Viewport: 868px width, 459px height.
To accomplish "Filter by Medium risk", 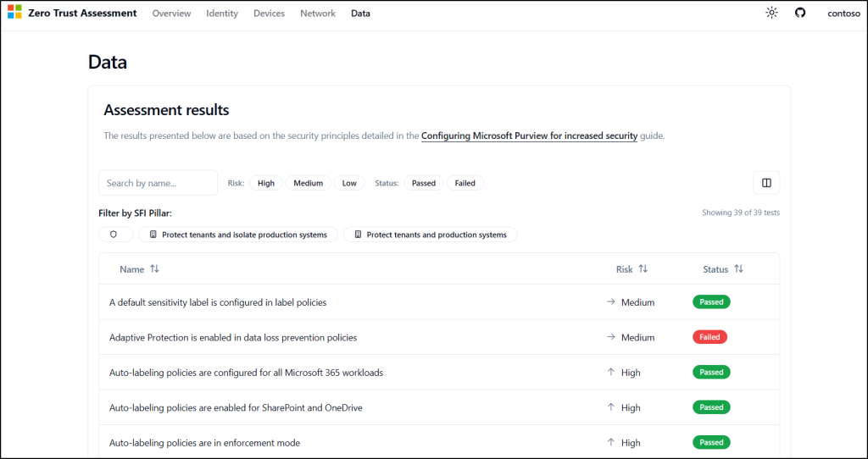I will pyautogui.click(x=309, y=183).
